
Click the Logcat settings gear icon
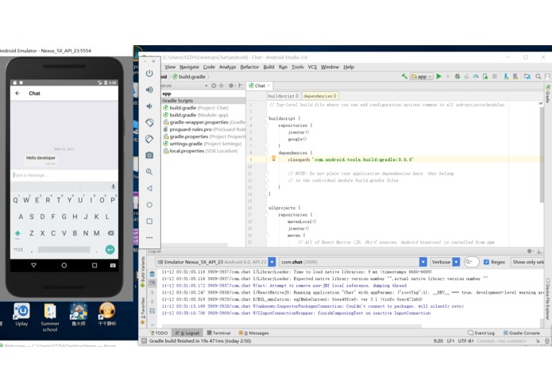click(x=529, y=251)
